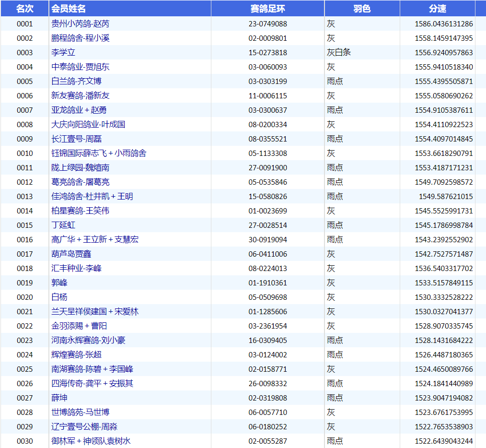Select ring number 11-0006115
Viewport: 486px width, 448px height.
click(268, 95)
